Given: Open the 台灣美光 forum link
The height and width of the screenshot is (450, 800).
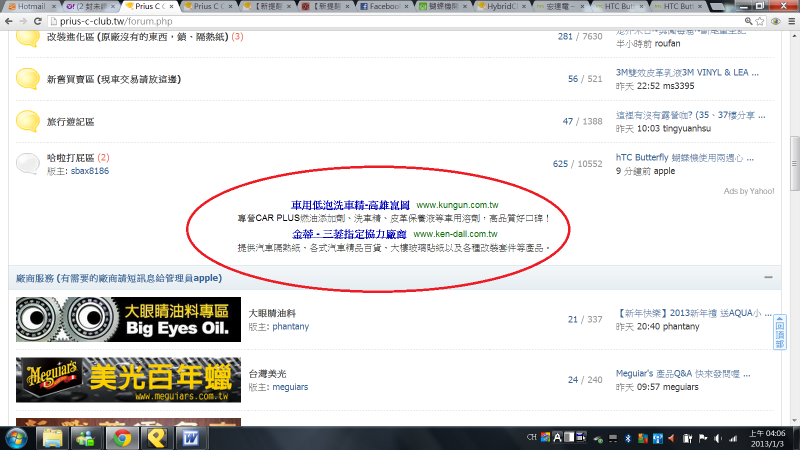Looking at the screenshot, I should click(267, 374).
